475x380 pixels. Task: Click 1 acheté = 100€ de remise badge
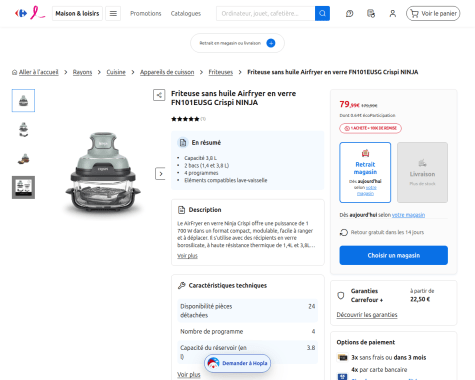tap(370, 128)
